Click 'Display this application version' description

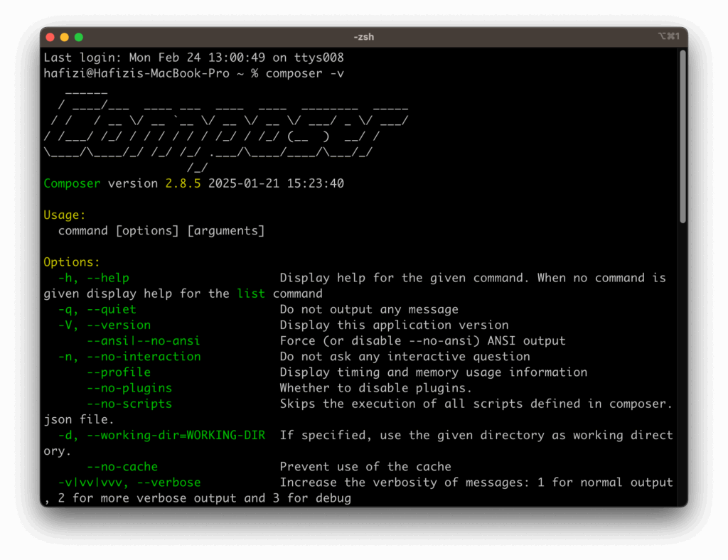tap(394, 325)
